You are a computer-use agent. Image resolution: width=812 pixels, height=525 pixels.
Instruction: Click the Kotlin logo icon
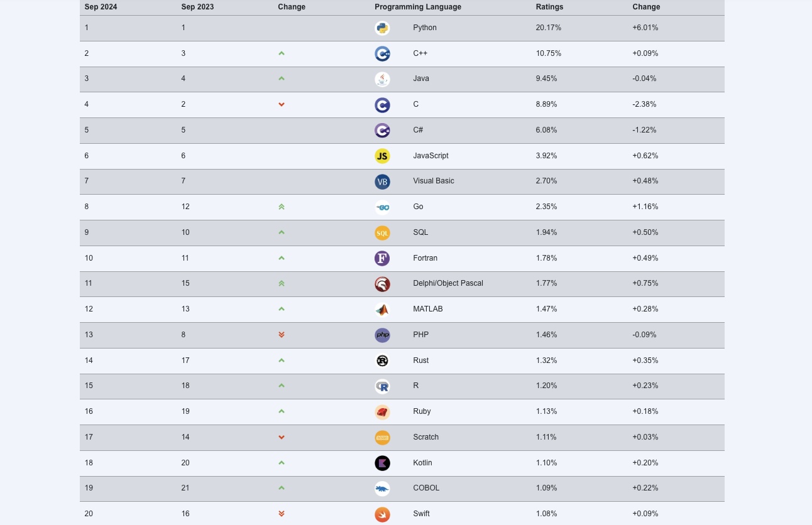(382, 463)
